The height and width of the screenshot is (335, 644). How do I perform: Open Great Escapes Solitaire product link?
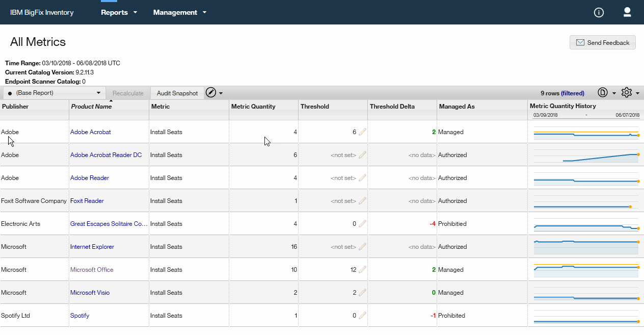click(x=109, y=224)
